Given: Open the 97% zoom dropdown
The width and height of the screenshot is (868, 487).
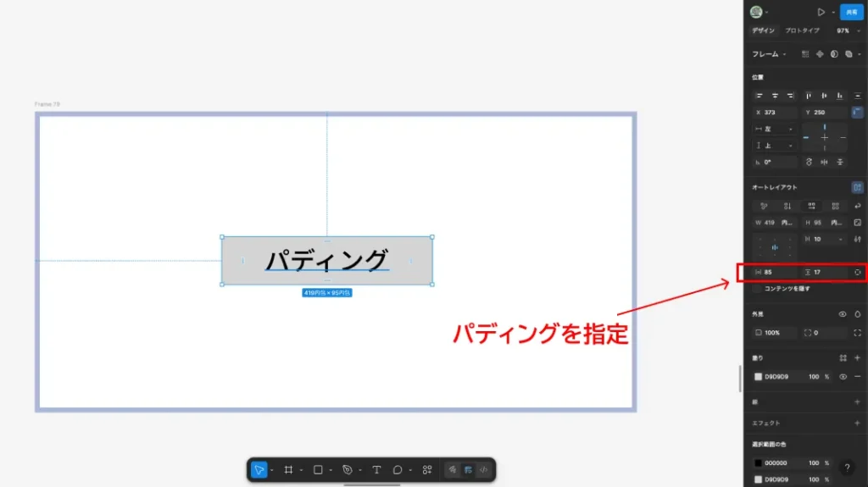Looking at the screenshot, I should (847, 30).
